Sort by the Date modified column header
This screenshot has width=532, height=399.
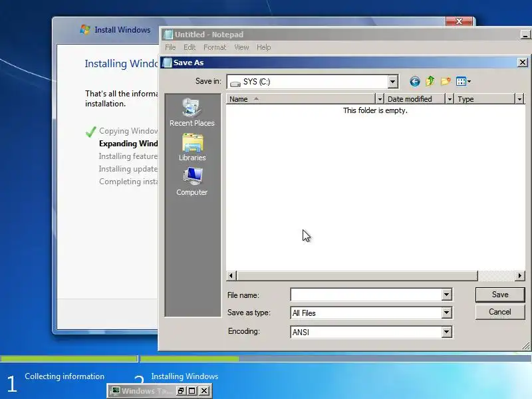coord(415,99)
